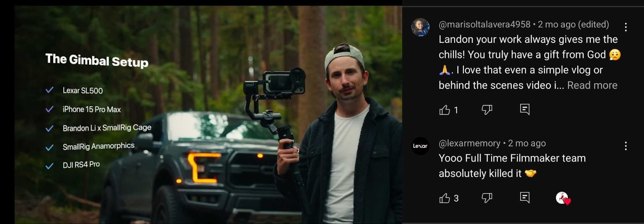Click the SmallRig Anamorphics checkmark

pos(50,147)
